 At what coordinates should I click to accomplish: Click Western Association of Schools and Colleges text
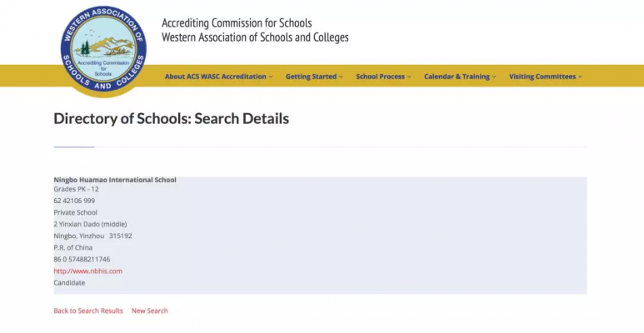(x=255, y=37)
